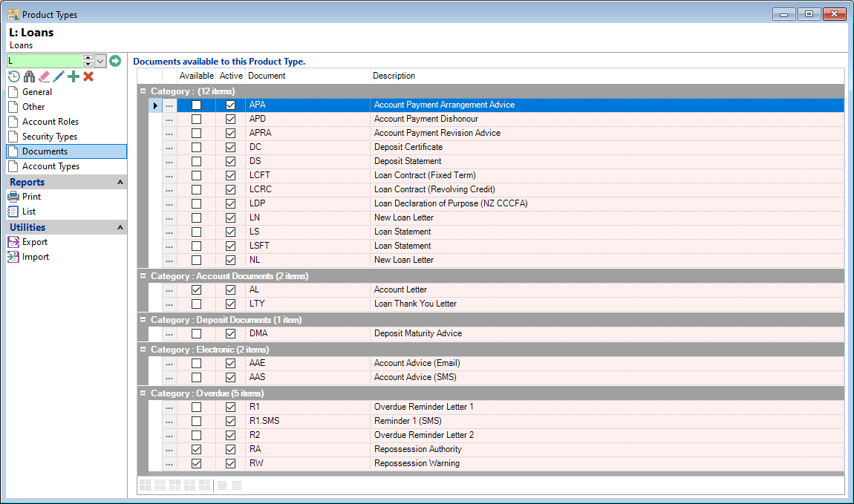Click the ellipsis button on the LSFT row
Image resolution: width=854 pixels, height=504 pixels.
(x=169, y=246)
